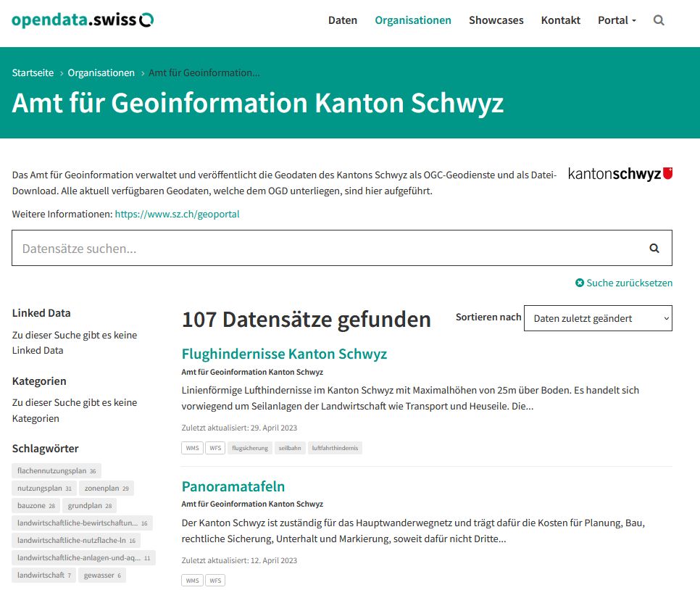This screenshot has width=700, height=590.
Task: Enable the bauzone keyword filter
Action: (x=35, y=505)
